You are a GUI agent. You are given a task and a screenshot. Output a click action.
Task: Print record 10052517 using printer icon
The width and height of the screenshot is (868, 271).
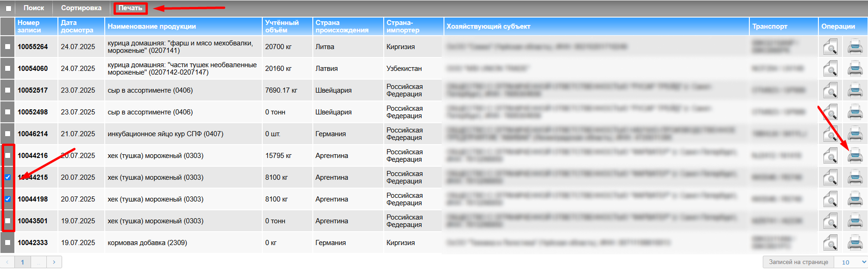pos(855,90)
